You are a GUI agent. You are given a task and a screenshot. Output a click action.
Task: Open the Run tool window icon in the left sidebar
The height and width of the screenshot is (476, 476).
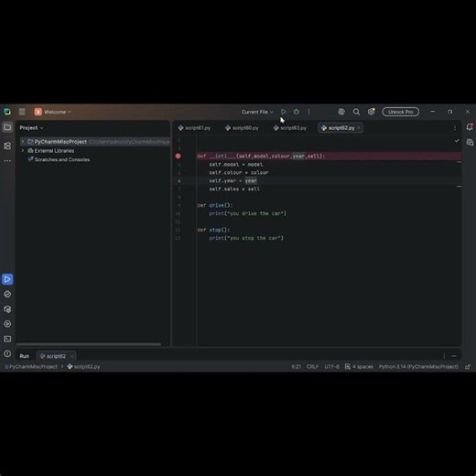coord(7,279)
